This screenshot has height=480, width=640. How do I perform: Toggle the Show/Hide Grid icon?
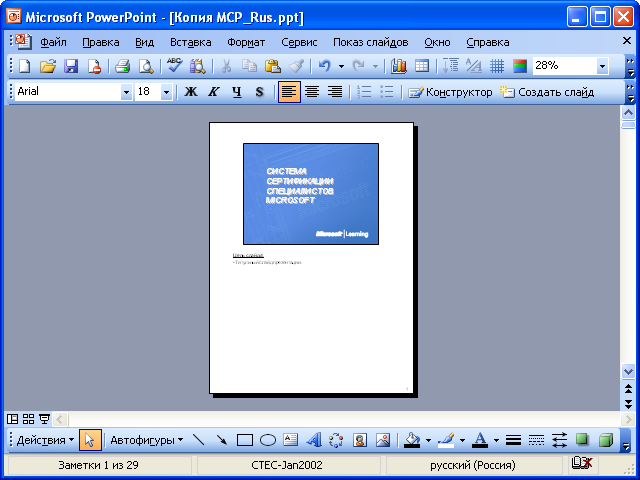(x=497, y=66)
